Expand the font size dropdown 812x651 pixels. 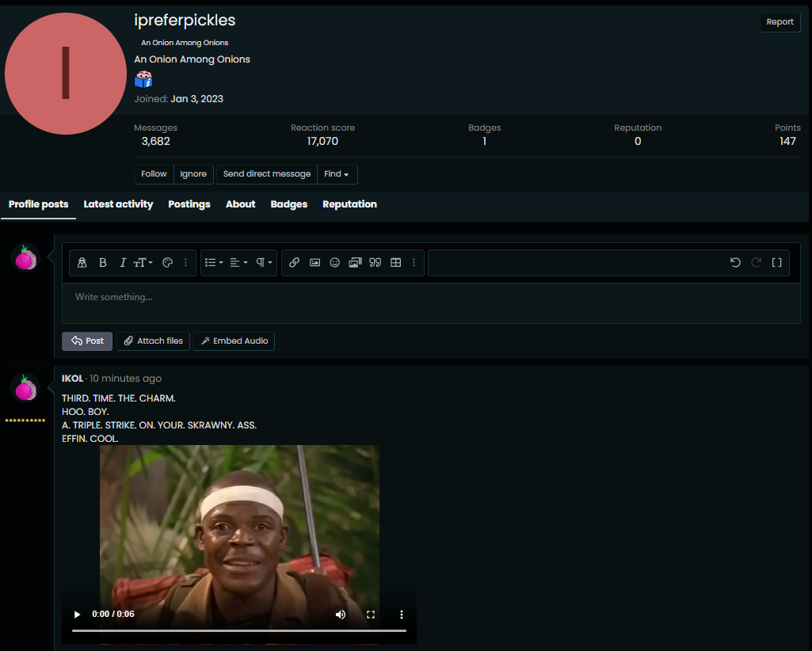pos(143,263)
